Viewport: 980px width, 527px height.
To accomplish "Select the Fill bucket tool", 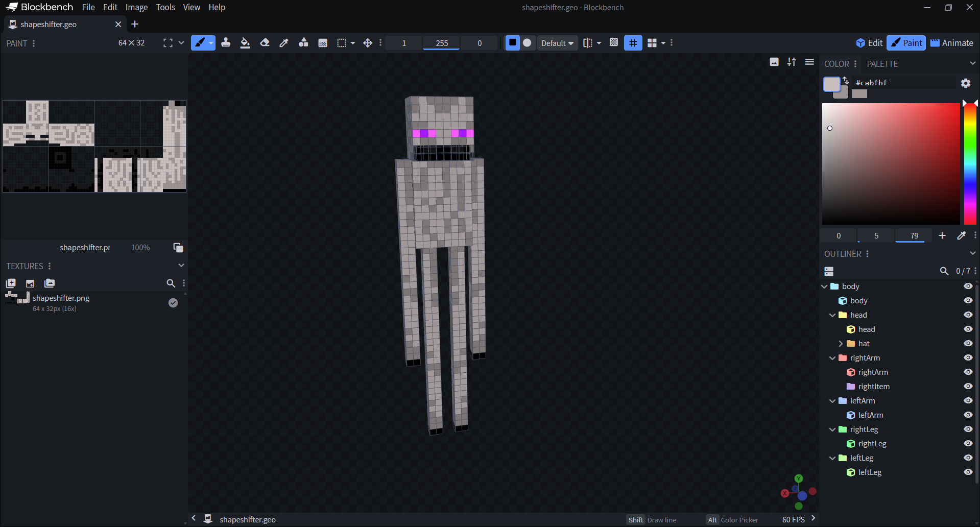I will click(245, 43).
